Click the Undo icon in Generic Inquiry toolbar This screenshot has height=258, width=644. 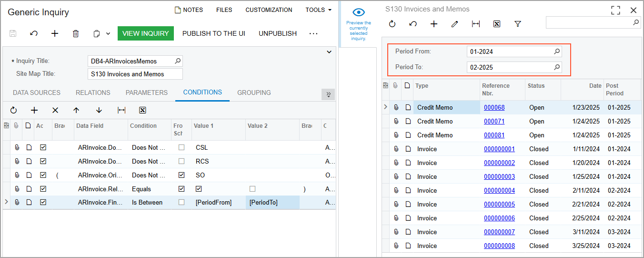(x=34, y=33)
